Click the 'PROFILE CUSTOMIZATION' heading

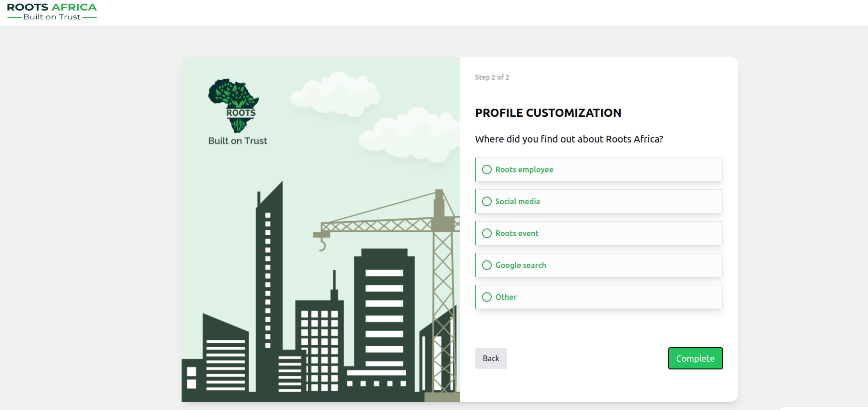coord(548,113)
